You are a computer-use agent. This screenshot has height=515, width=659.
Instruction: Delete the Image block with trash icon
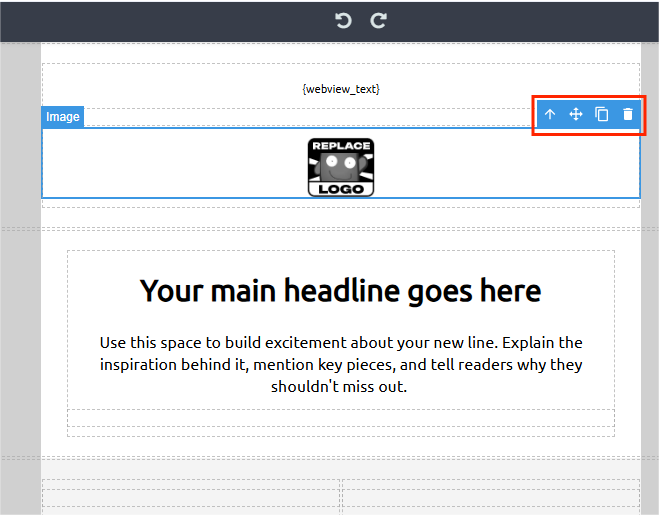point(628,115)
